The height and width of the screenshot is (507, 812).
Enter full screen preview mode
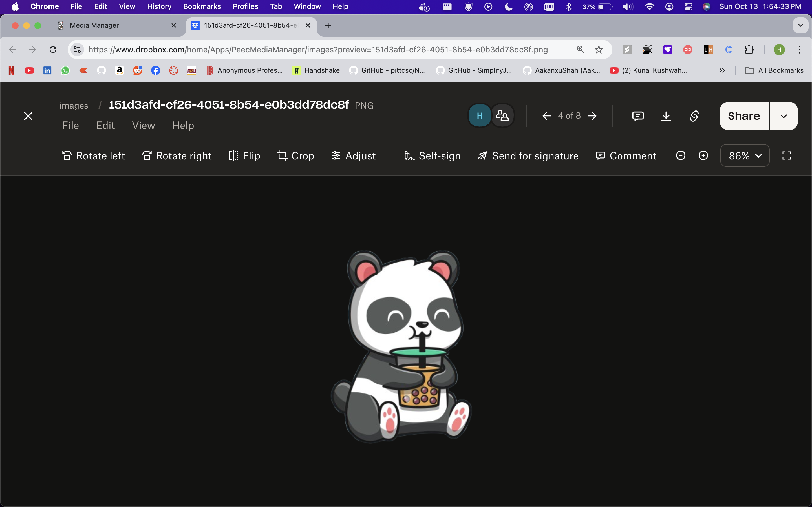tap(787, 155)
